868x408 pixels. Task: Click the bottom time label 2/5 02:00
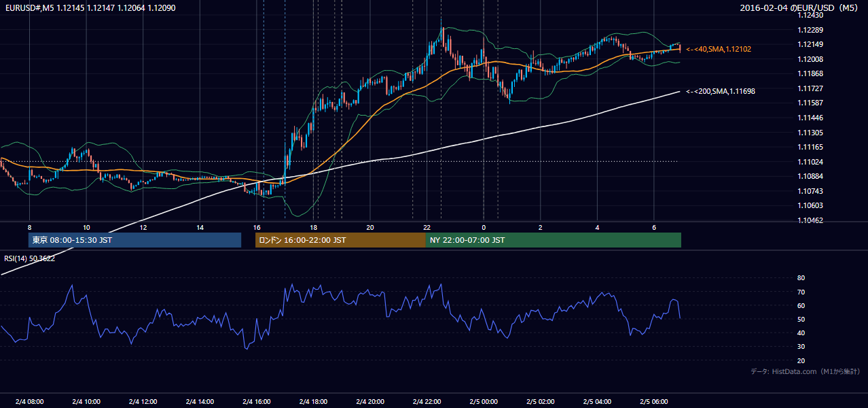click(x=541, y=402)
